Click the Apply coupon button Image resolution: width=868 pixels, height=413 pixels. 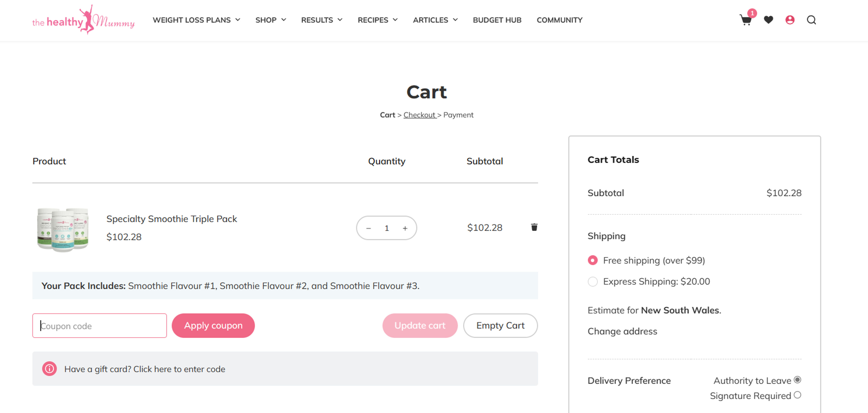pos(213,325)
